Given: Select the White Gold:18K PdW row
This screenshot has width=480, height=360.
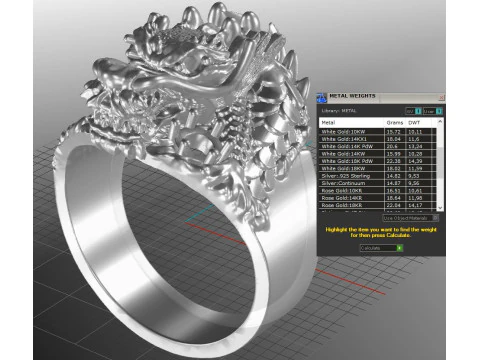Looking at the screenshot, I should click(x=377, y=161).
